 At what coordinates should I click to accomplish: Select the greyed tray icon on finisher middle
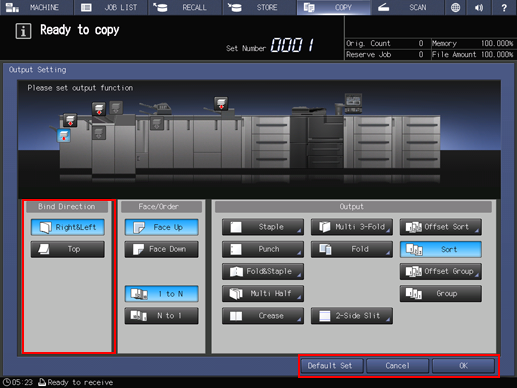[x=99, y=133]
